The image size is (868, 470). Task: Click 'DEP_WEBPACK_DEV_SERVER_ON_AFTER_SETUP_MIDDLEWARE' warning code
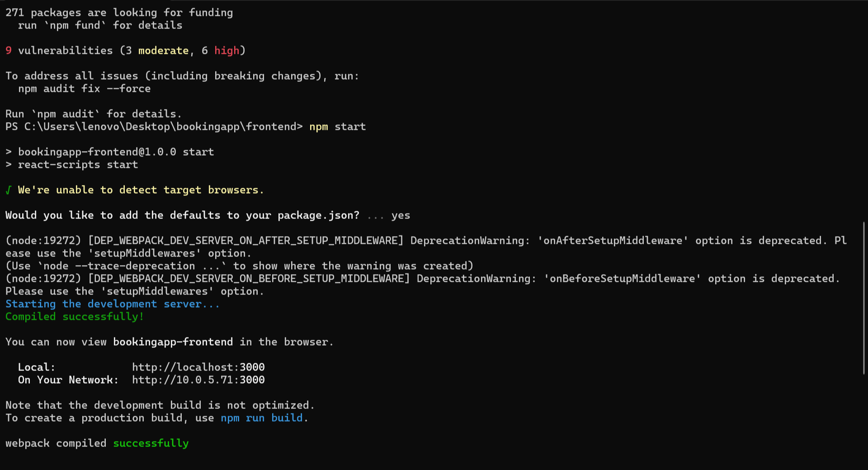click(245, 240)
